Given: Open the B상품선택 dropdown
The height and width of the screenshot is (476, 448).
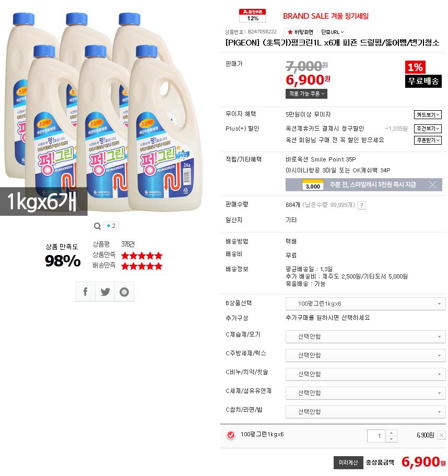Looking at the screenshot, I should (x=366, y=304).
